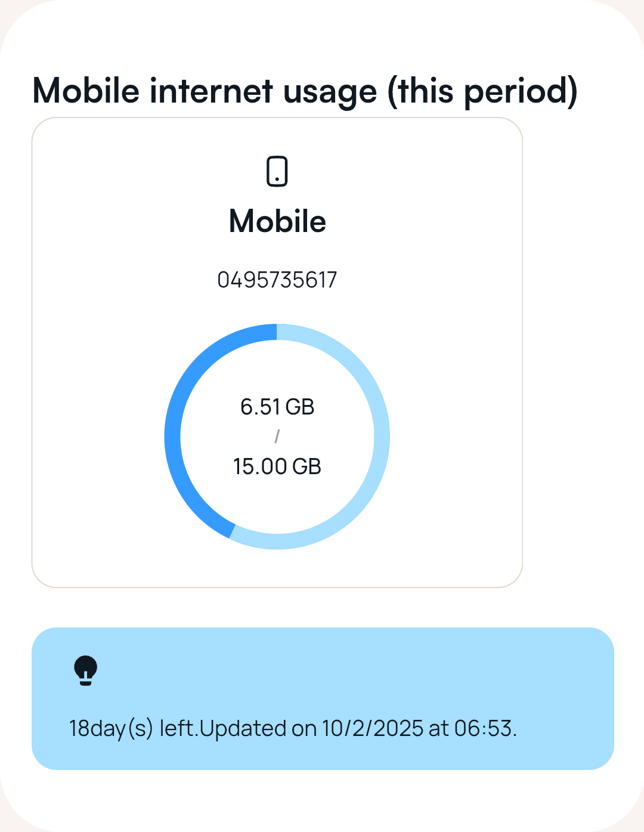The image size is (644, 832).
Task: Click the word "Mobile" in the page heading
Action: pos(86,91)
